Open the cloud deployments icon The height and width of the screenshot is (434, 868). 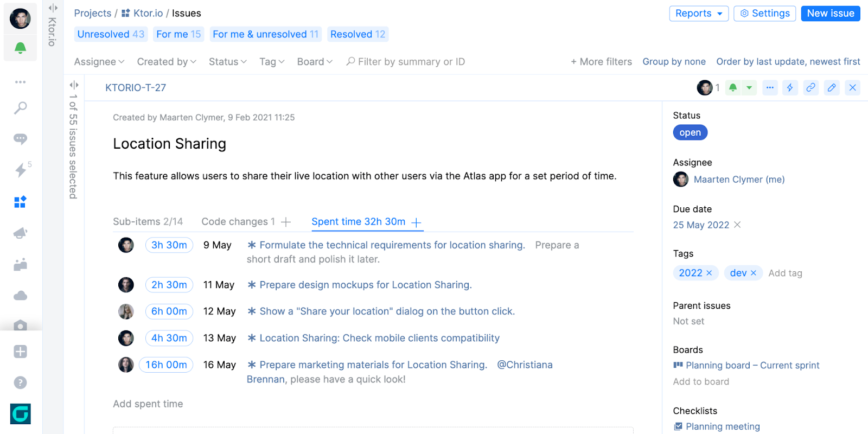pos(20,296)
